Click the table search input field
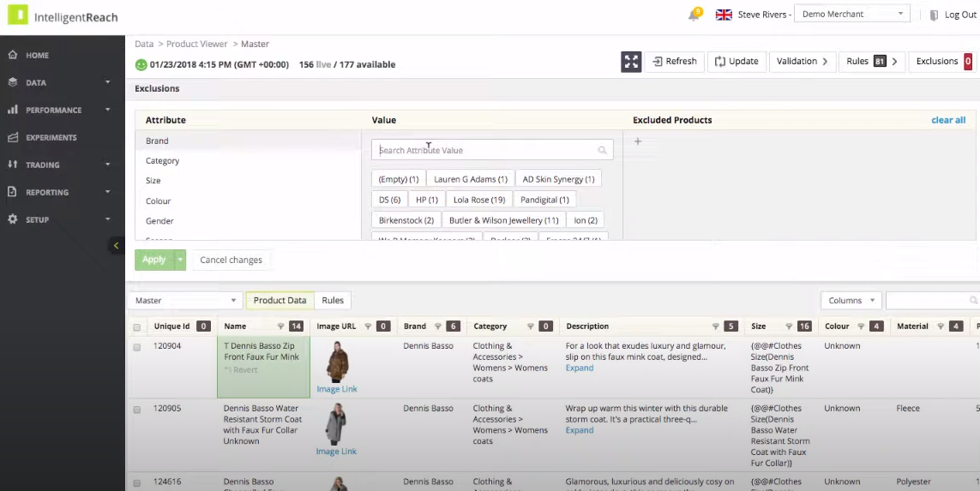The width and height of the screenshot is (980, 491). click(933, 301)
